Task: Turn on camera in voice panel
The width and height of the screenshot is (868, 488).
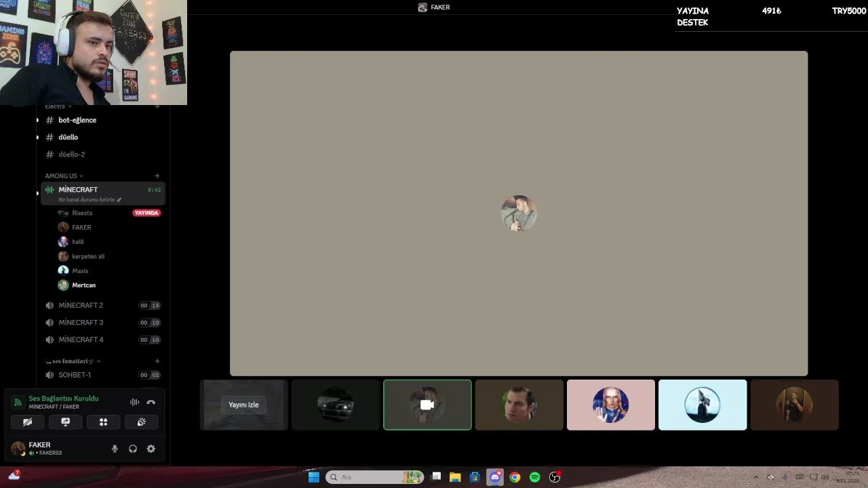Action: pos(27,422)
